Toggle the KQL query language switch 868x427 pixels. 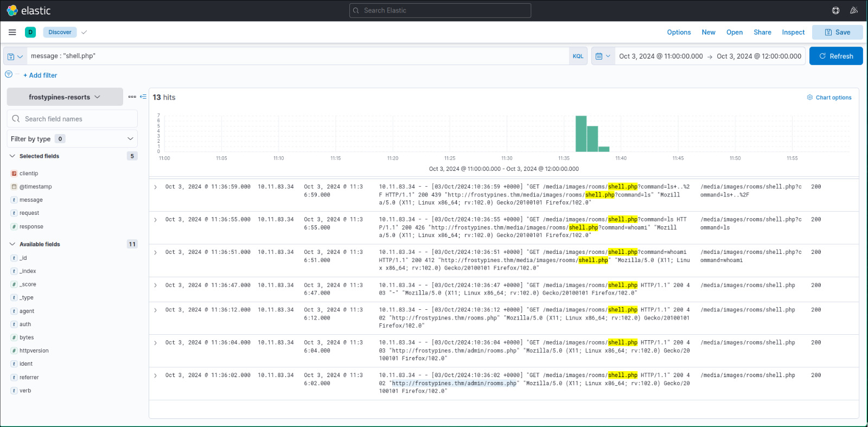(578, 56)
